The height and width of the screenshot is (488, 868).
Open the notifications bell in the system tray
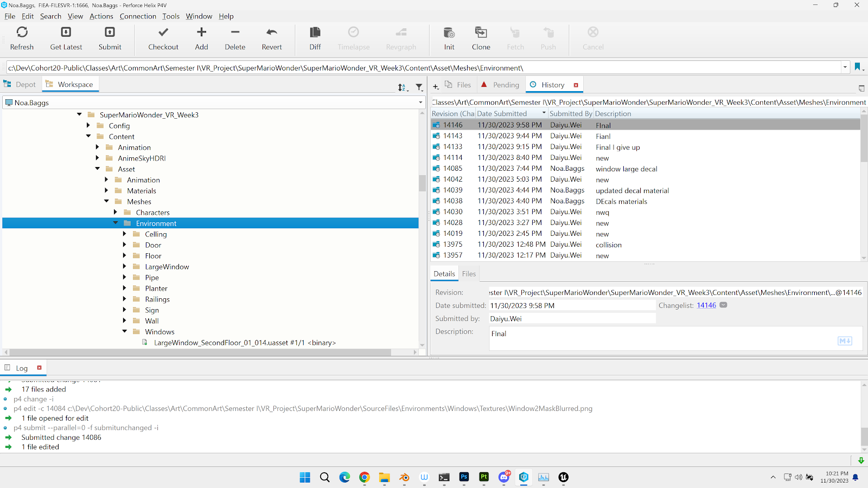click(x=856, y=477)
